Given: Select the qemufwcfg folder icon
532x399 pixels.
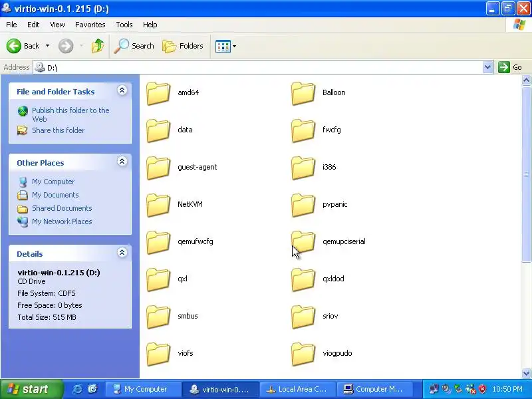Looking at the screenshot, I should coord(158,243).
